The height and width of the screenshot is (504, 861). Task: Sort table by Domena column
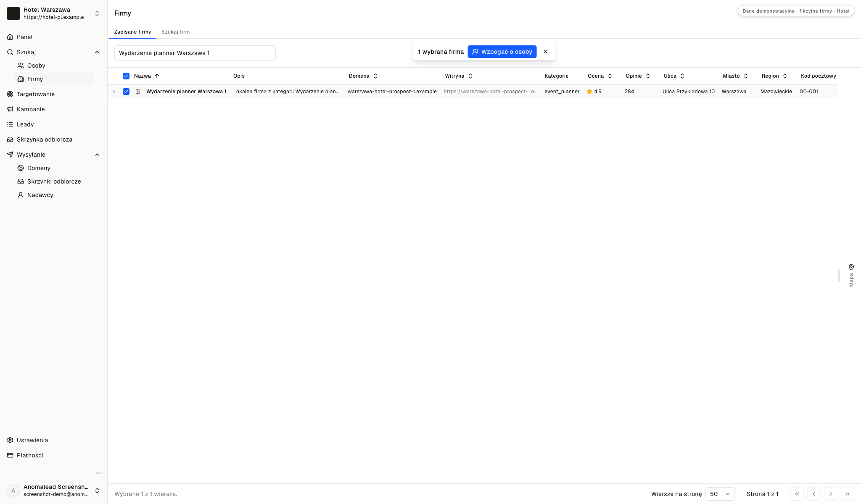click(363, 76)
